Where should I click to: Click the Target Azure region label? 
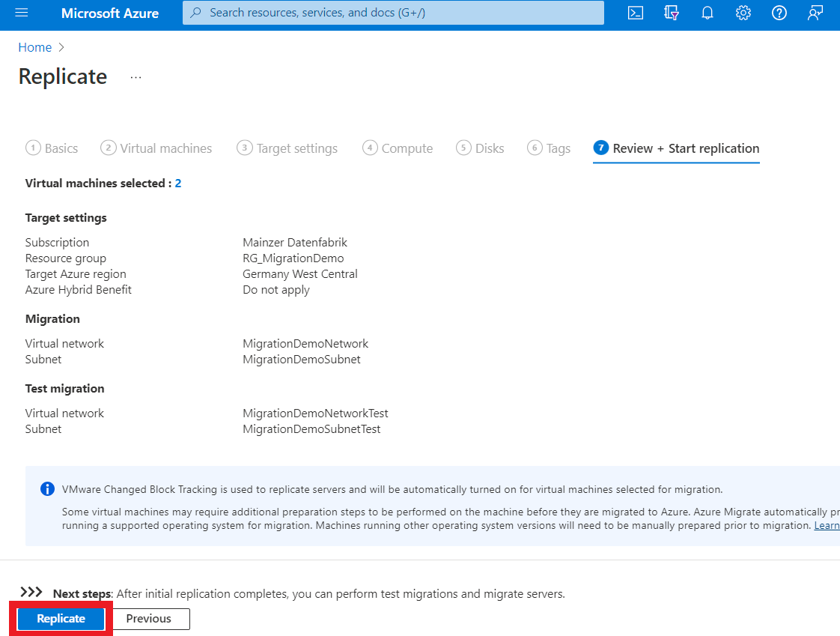pyautogui.click(x=76, y=274)
